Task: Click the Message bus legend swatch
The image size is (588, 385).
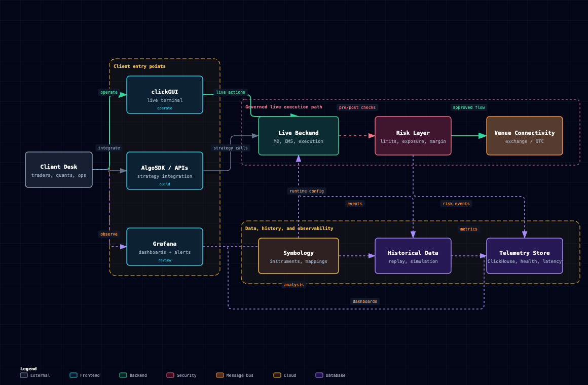Action: 220,375
